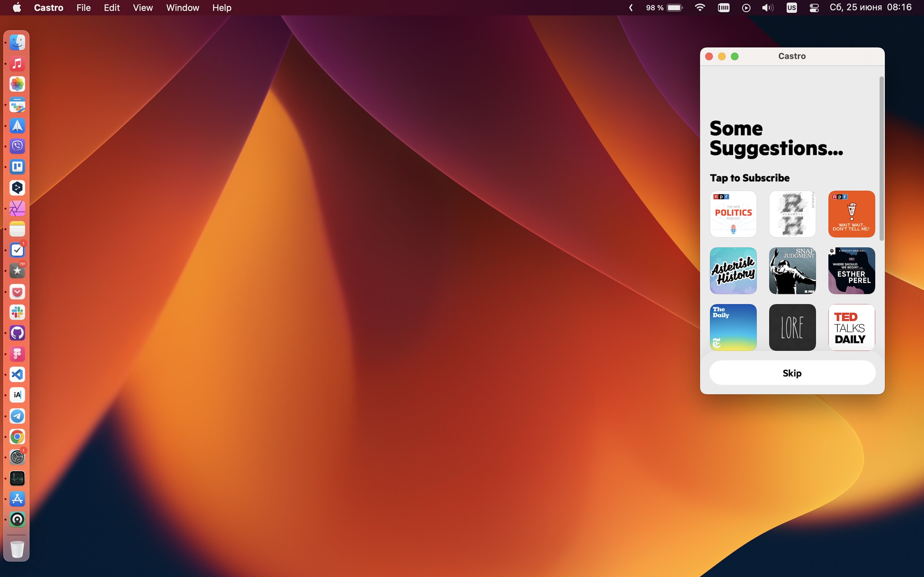Expand hidden menu bar items chevron
This screenshot has height=577, width=924.
(631, 8)
